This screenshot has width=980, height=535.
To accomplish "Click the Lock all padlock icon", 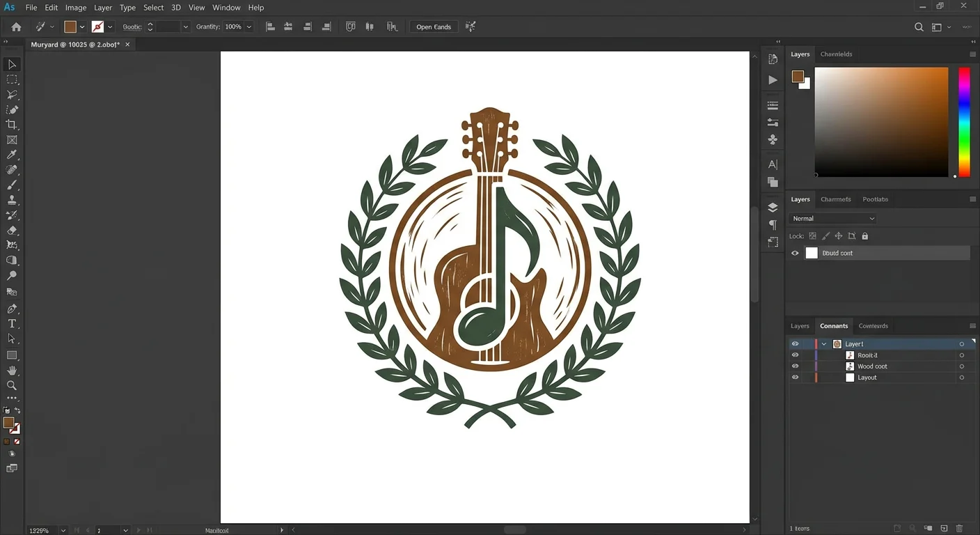I will click(x=865, y=236).
